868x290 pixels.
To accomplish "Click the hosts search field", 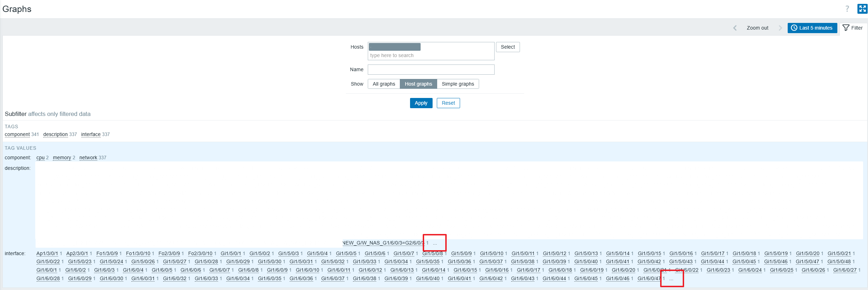I will click(x=431, y=55).
